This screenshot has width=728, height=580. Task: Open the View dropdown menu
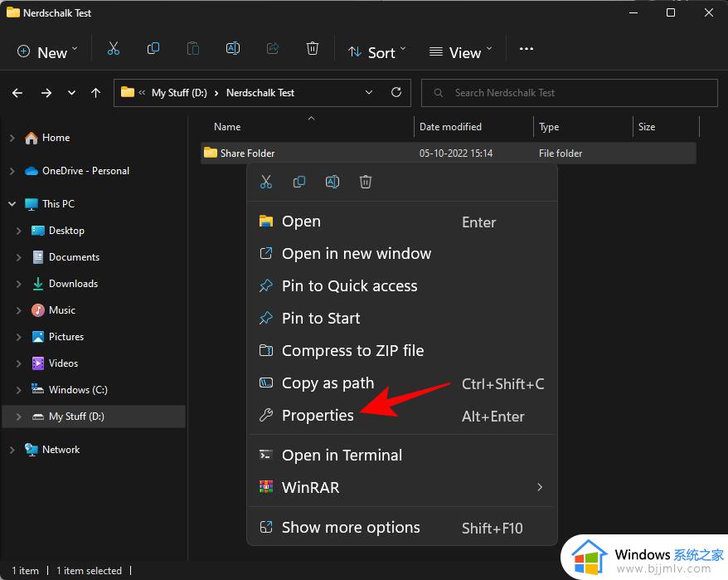click(460, 52)
